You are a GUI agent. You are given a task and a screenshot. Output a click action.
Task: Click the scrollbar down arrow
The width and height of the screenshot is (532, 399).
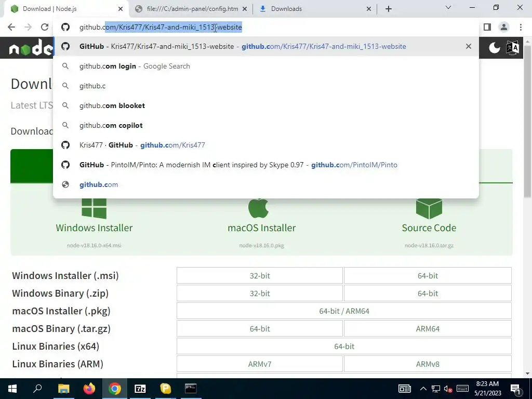tap(527, 374)
